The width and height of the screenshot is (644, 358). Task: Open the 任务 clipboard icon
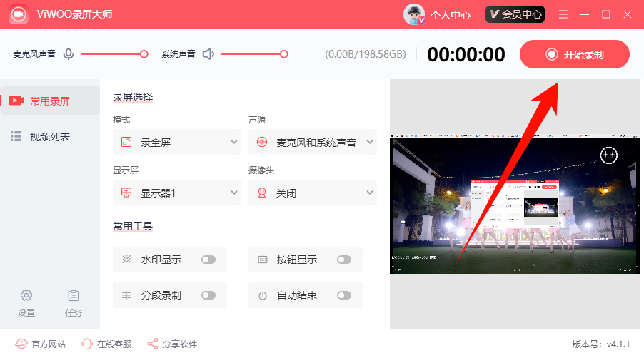[x=74, y=295]
